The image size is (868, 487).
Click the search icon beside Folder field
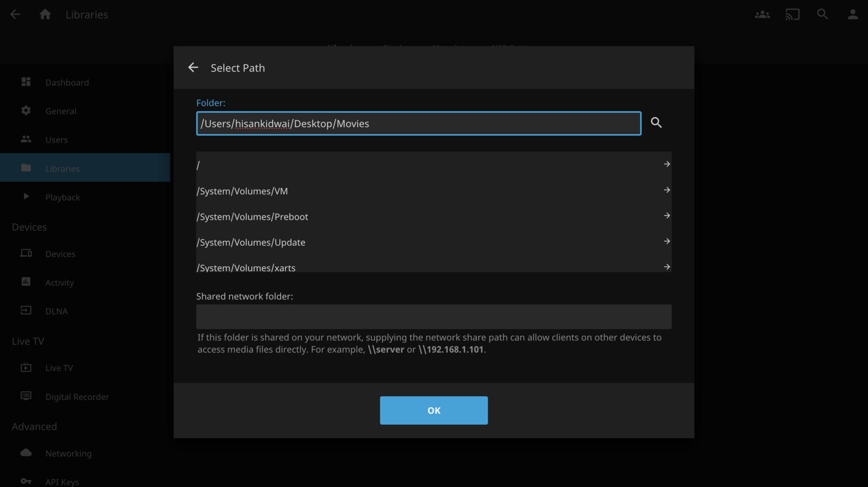point(656,123)
